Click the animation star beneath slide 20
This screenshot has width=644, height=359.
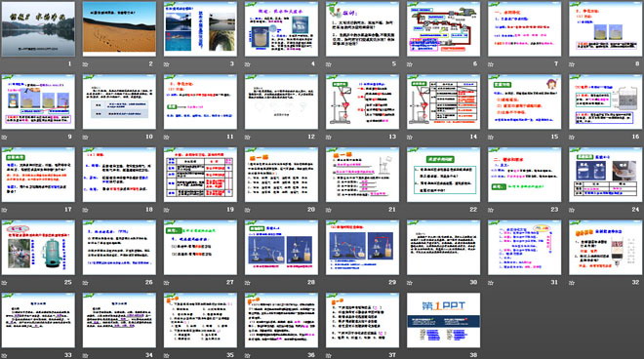pyautogui.click(x=248, y=210)
